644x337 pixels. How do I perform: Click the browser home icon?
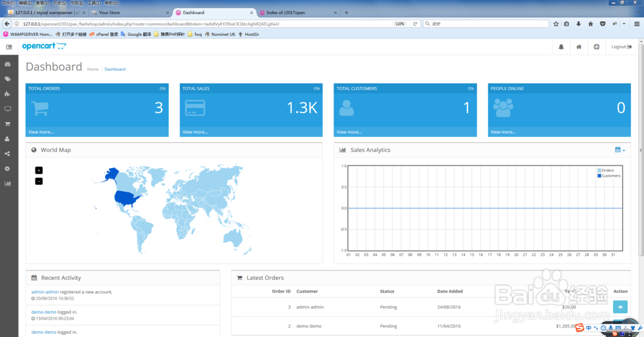coord(591,24)
